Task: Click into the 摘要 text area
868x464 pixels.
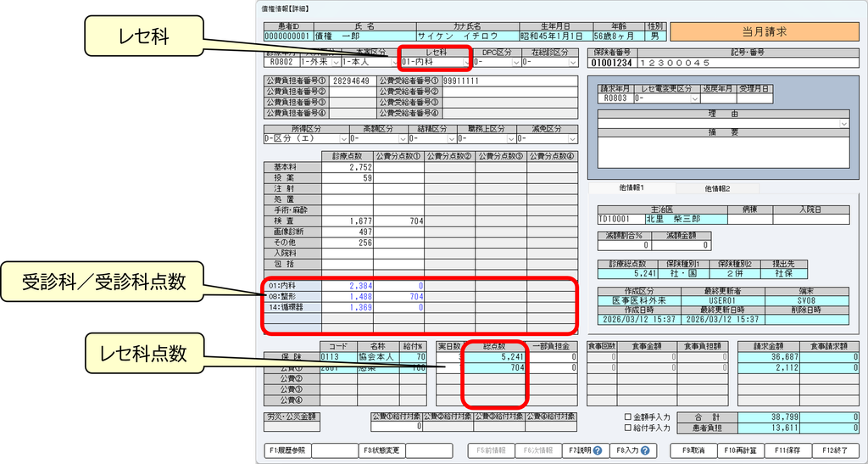Action: [x=724, y=153]
